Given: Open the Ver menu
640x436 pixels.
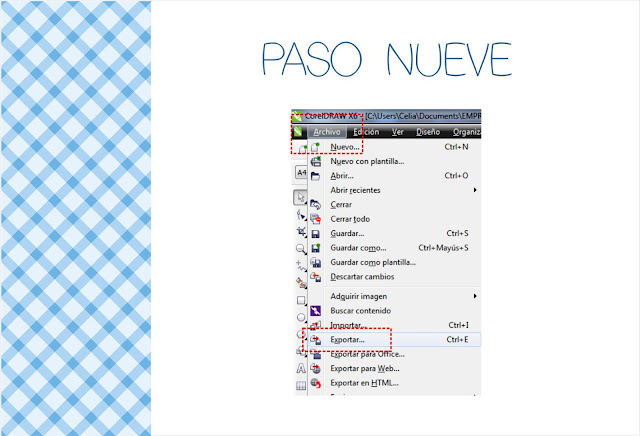Looking at the screenshot, I should click(x=398, y=132).
